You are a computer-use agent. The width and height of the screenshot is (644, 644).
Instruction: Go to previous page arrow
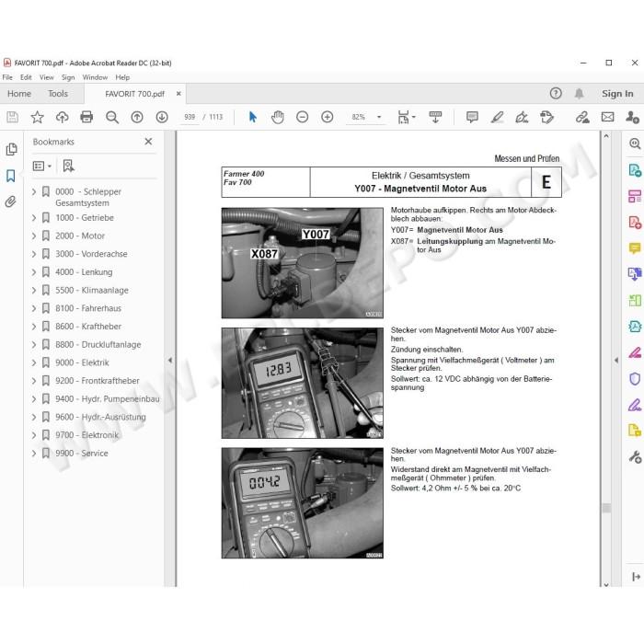tap(137, 117)
